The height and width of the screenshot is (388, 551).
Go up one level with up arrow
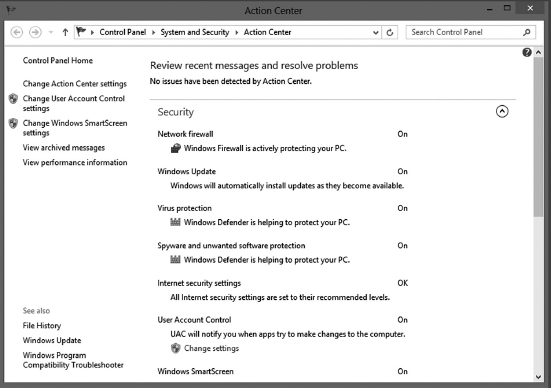click(x=65, y=32)
